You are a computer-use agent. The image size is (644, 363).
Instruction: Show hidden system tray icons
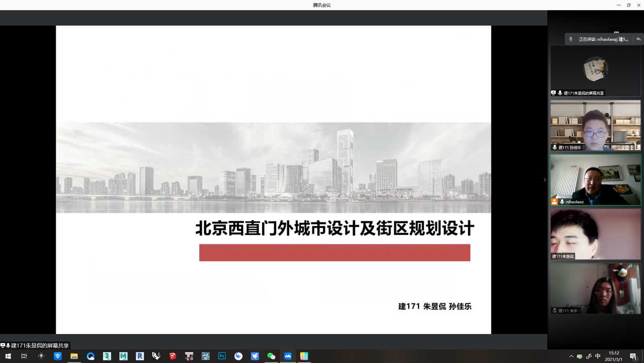[x=571, y=356]
